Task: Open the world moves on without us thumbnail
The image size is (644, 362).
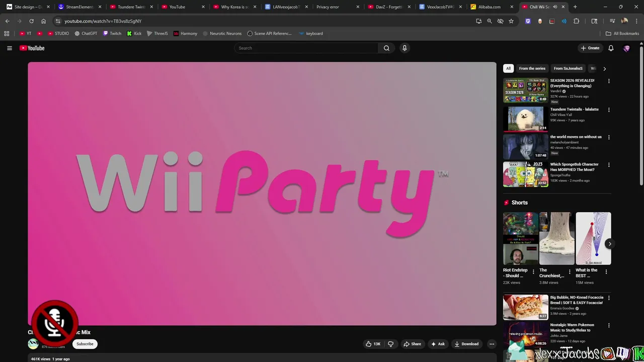Action: [526, 146]
